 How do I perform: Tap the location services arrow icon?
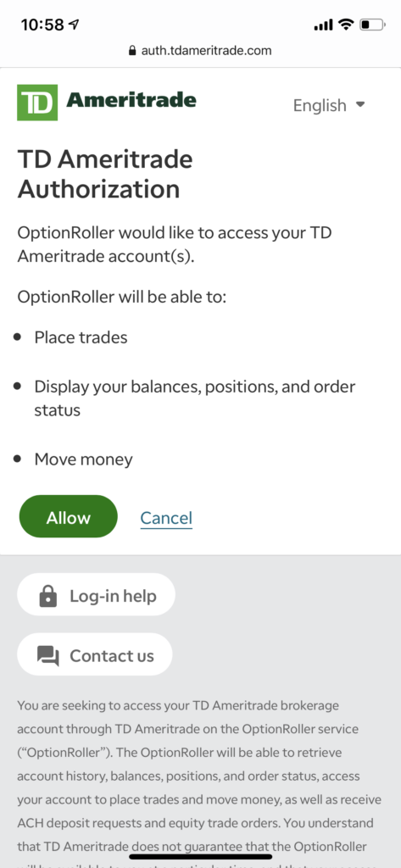[x=73, y=25]
